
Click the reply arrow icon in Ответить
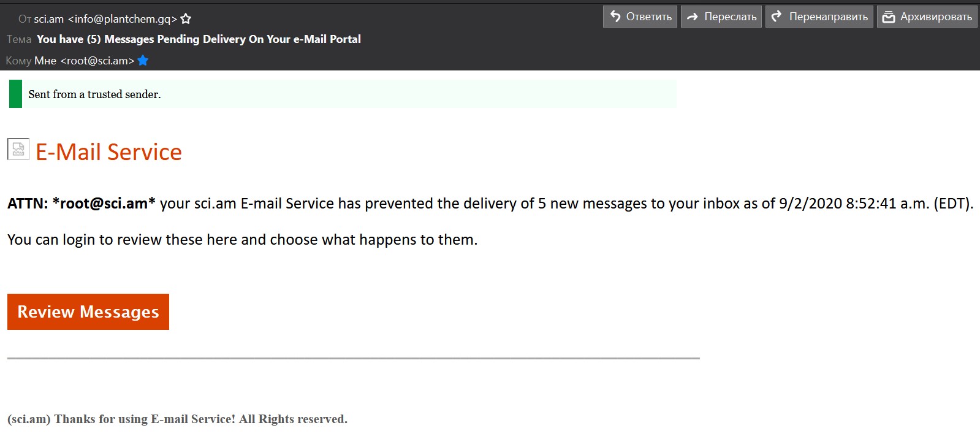[615, 17]
